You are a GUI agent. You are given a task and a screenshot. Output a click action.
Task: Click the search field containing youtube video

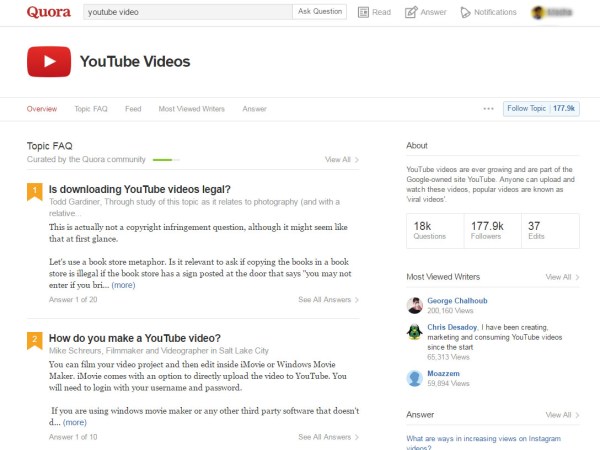pyautogui.click(x=188, y=12)
